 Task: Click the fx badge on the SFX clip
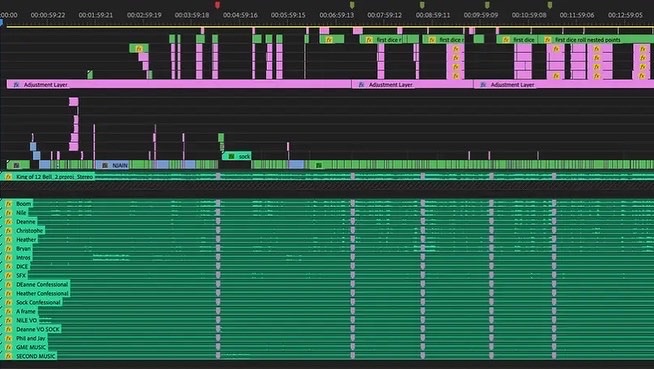(x=9, y=276)
